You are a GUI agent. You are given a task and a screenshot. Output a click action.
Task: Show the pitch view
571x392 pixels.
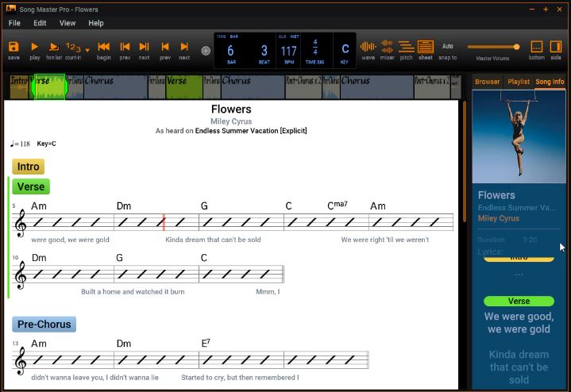tap(406, 49)
